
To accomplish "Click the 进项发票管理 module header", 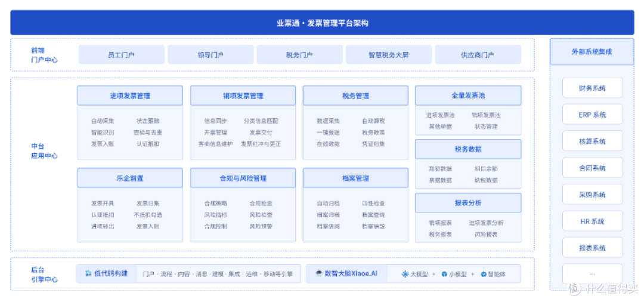I will (130, 95).
